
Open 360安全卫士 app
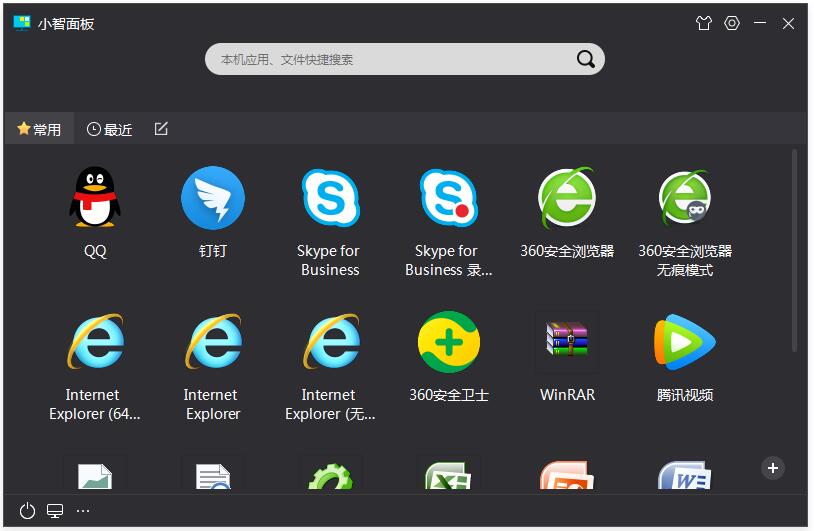[x=448, y=343]
